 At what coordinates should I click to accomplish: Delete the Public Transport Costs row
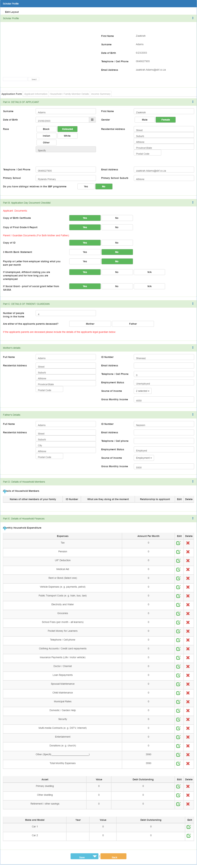[x=188, y=596]
